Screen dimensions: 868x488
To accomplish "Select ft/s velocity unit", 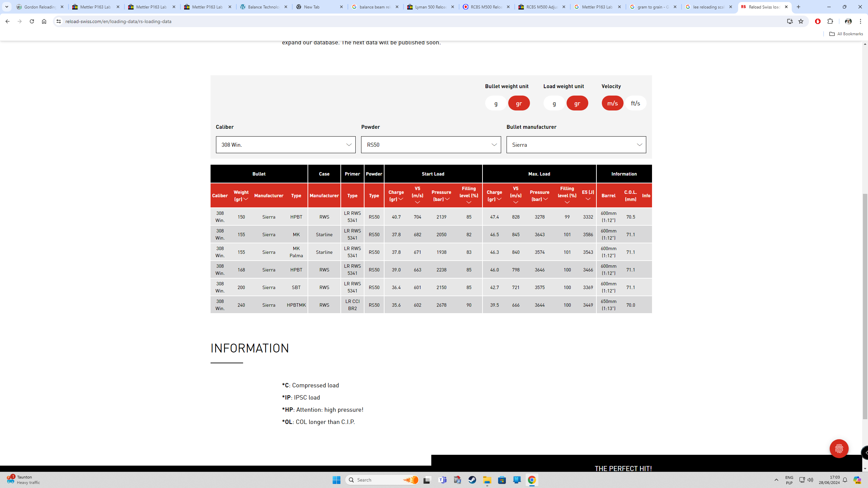I will (x=635, y=103).
